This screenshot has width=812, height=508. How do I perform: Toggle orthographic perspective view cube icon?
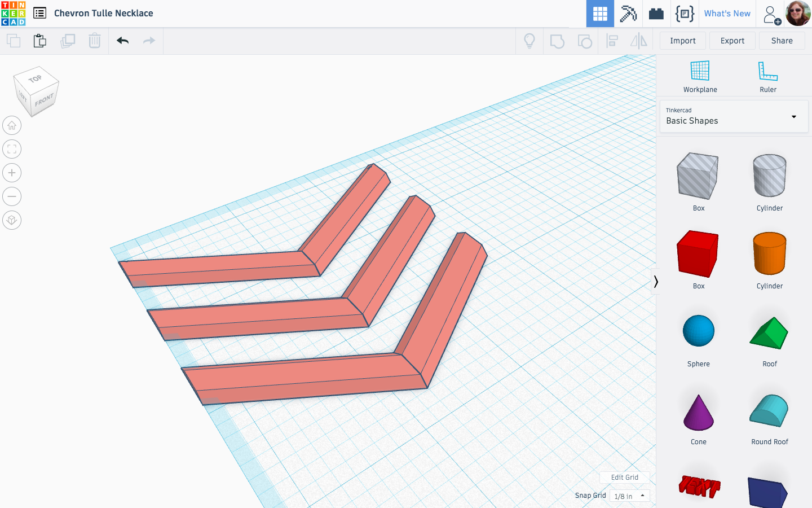coord(12,220)
